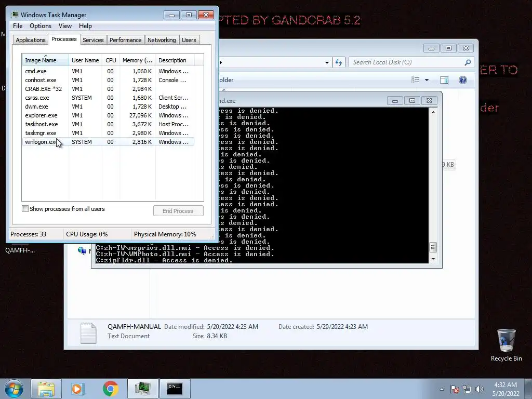Screen dimensions: 532x399
Task: Launch Windows Media Player from taskbar
Action: pyautogui.click(x=77, y=389)
